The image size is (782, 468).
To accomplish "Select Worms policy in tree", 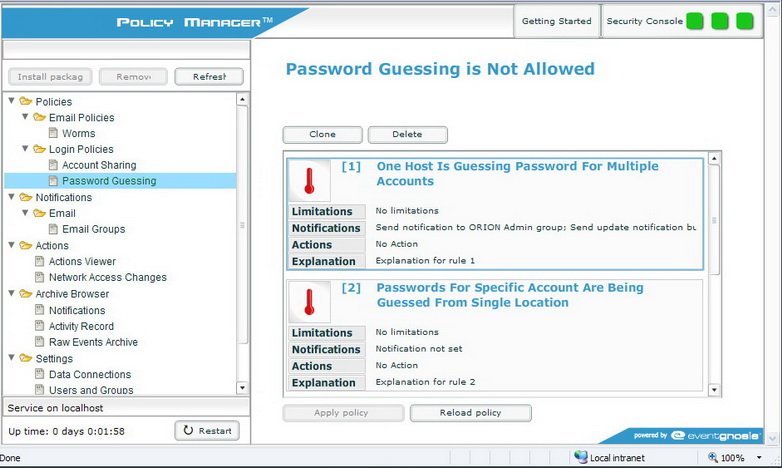I will click(78, 133).
